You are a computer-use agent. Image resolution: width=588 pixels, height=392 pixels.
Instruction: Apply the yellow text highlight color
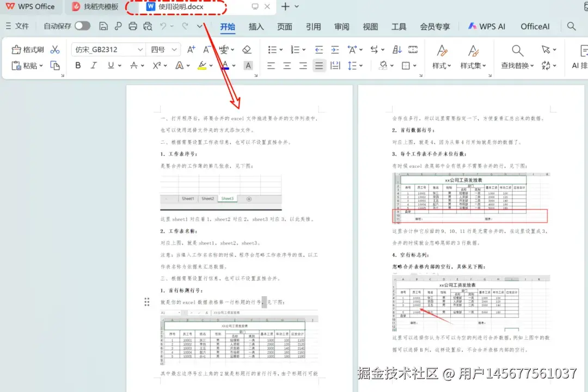click(x=202, y=66)
